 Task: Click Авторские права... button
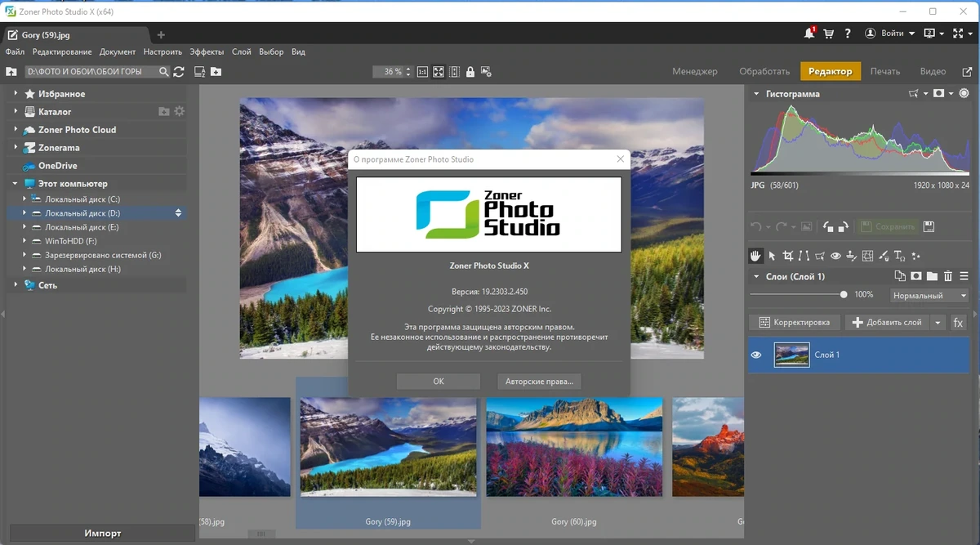click(x=539, y=381)
